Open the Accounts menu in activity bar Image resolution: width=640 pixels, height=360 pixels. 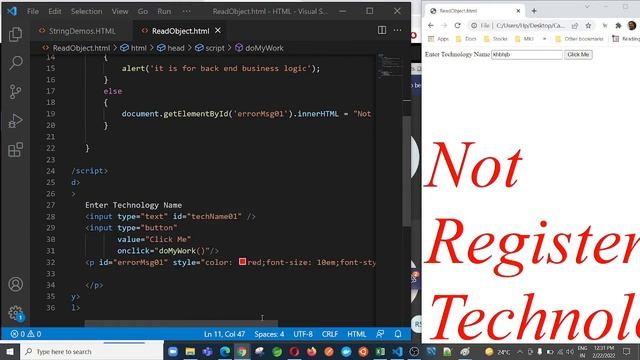point(16,284)
